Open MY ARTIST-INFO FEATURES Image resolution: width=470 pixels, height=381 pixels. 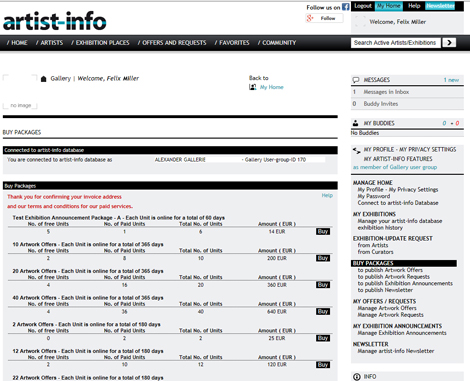(398, 159)
